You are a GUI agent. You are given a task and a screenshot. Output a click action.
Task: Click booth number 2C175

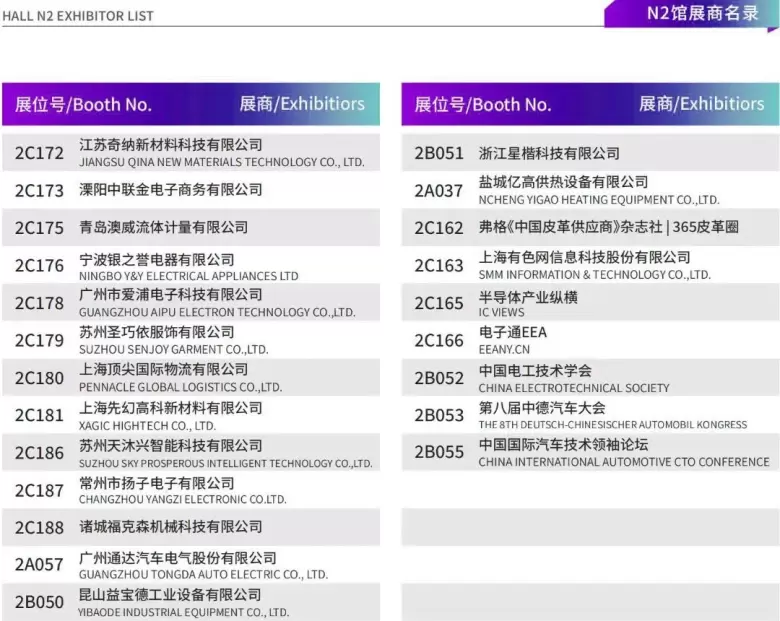pos(39,228)
